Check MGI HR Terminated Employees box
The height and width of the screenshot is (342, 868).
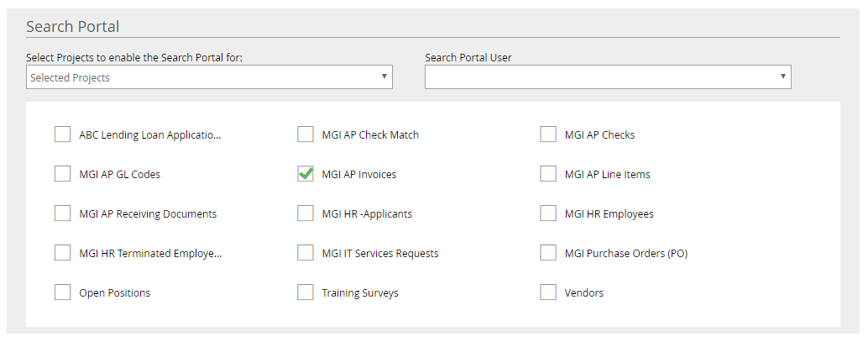[x=63, y=253]
